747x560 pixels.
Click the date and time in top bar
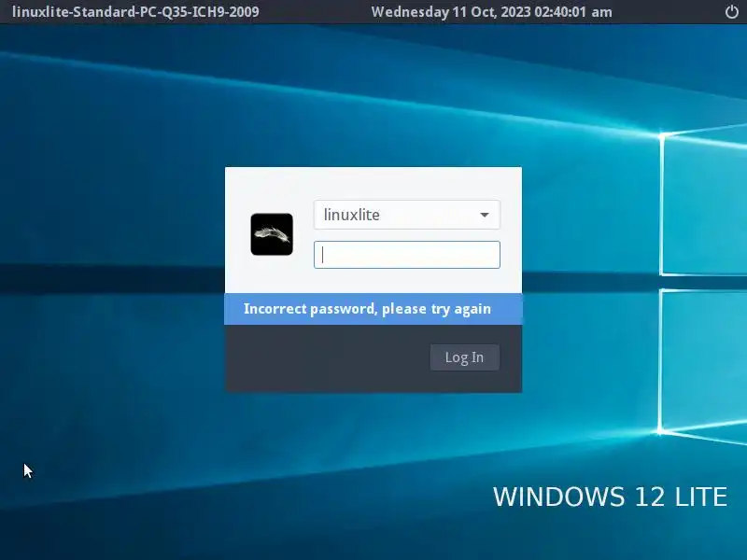492,12
